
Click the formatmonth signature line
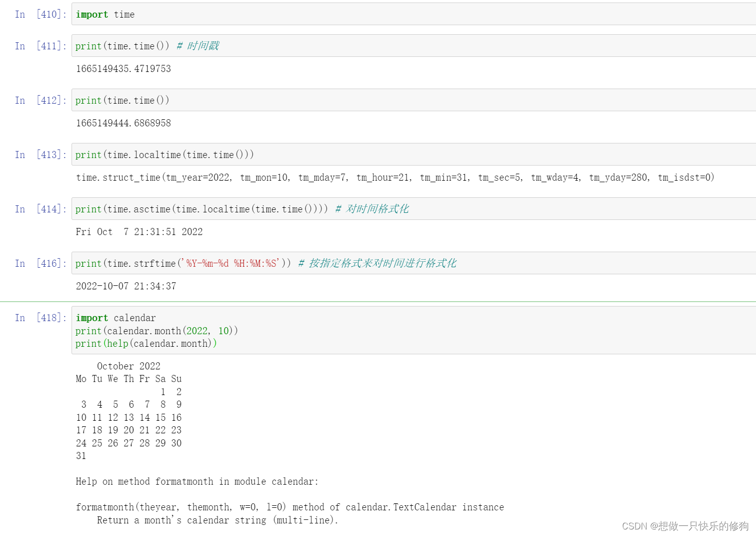[x=290, y=507]
